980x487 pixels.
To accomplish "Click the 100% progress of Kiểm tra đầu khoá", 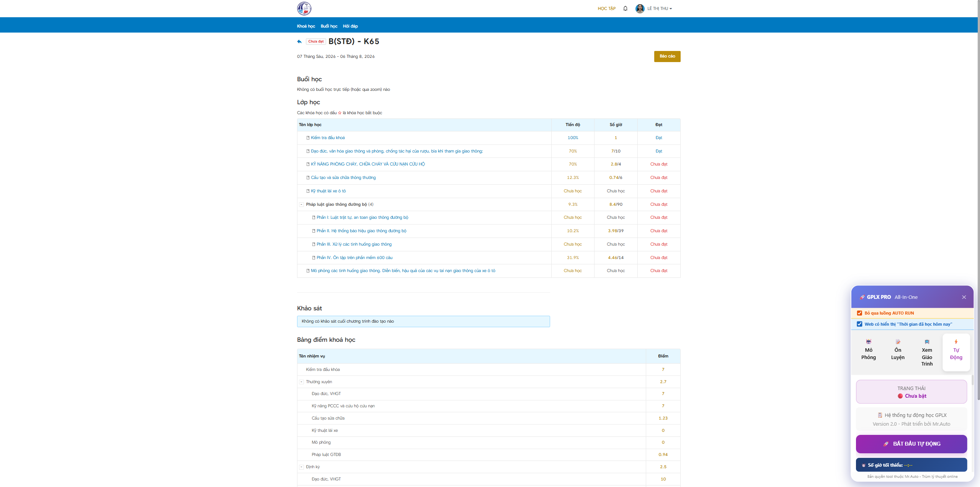I will [573, 138].
